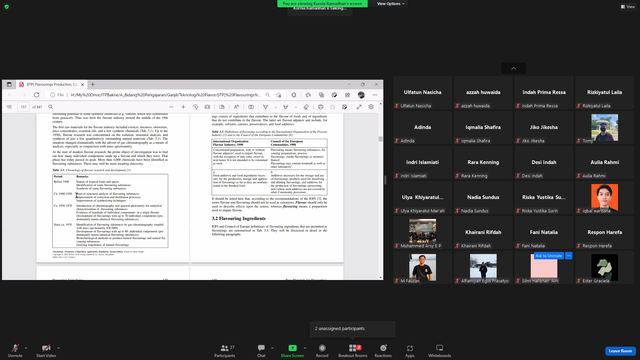Image resolution: width=640 pixels, height=360 pixels.
Task: Open Breakout Rooms
Action: click(x=353, y=350)
